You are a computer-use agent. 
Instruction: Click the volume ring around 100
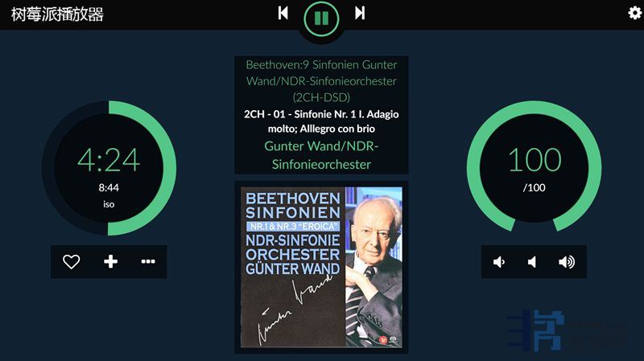pyautogui.click(x=534, y=108)
